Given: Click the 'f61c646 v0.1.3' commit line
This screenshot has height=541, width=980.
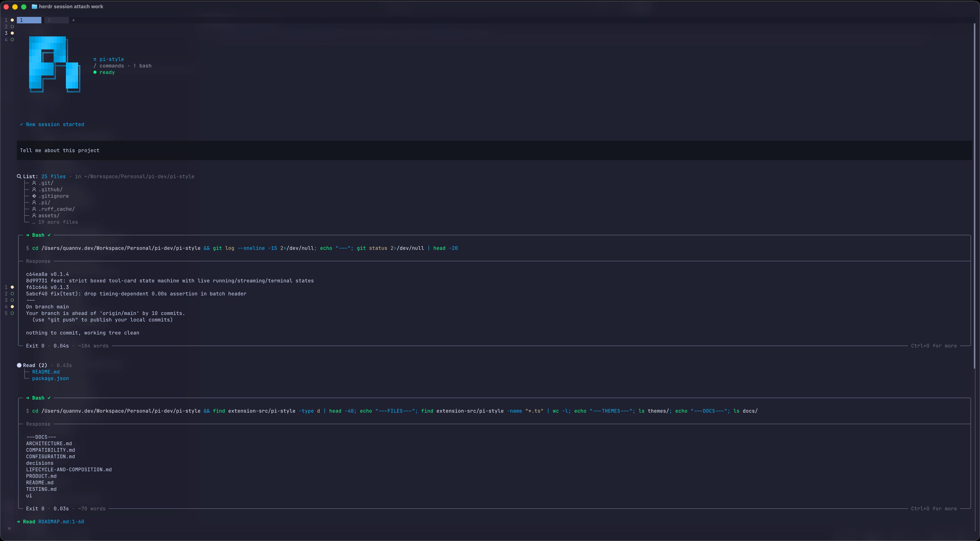Looking at the screenshot, I should point(47,287).
